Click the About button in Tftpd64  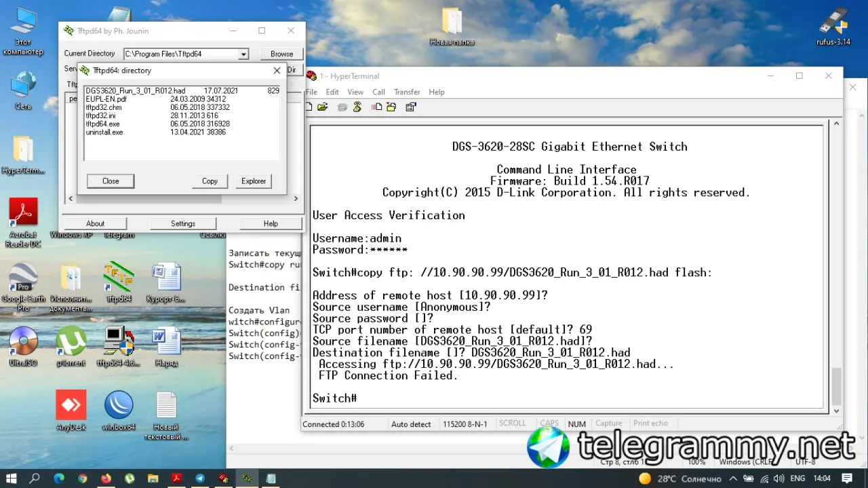(x=95, y=223)
